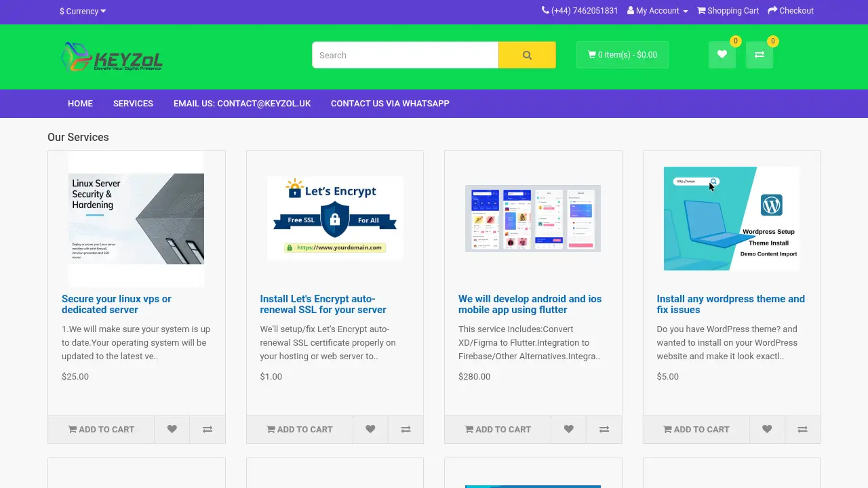This screenshot has height=488, width=868.
Task: Open 'Install any wordpress theme and fix issues' link
Action: tap(730, 304)
